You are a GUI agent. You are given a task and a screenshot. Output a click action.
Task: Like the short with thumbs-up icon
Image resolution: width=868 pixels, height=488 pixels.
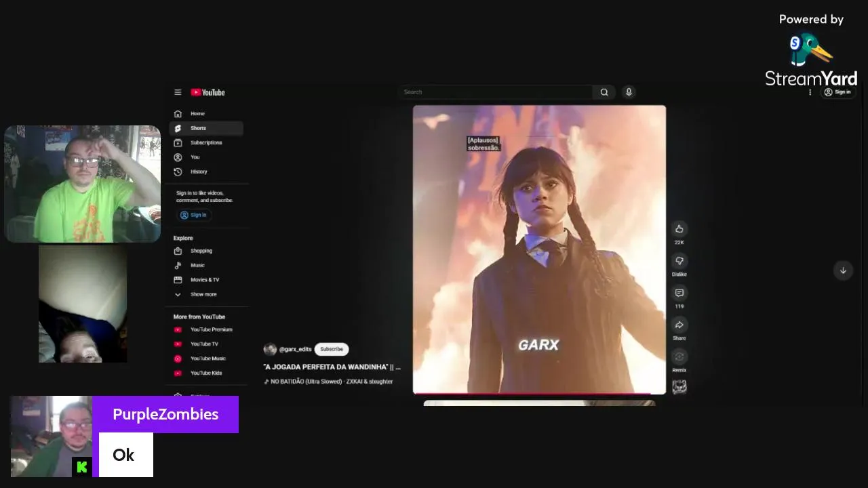coord(679,229)
